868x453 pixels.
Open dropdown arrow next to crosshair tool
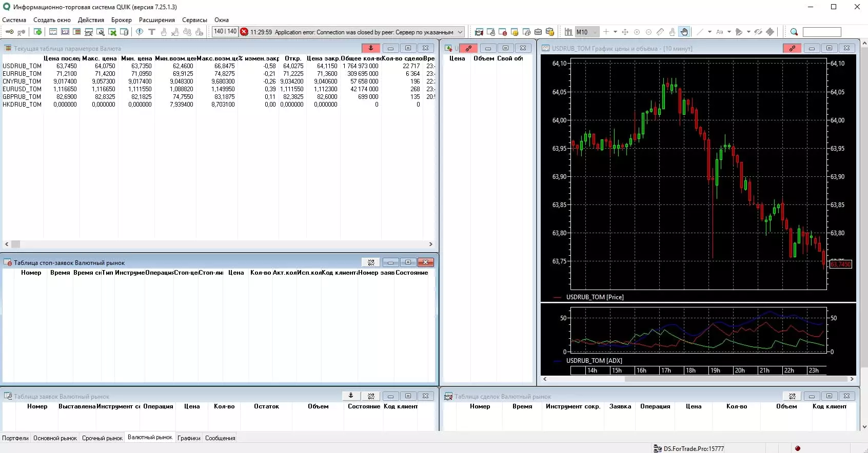coord(615,32)
